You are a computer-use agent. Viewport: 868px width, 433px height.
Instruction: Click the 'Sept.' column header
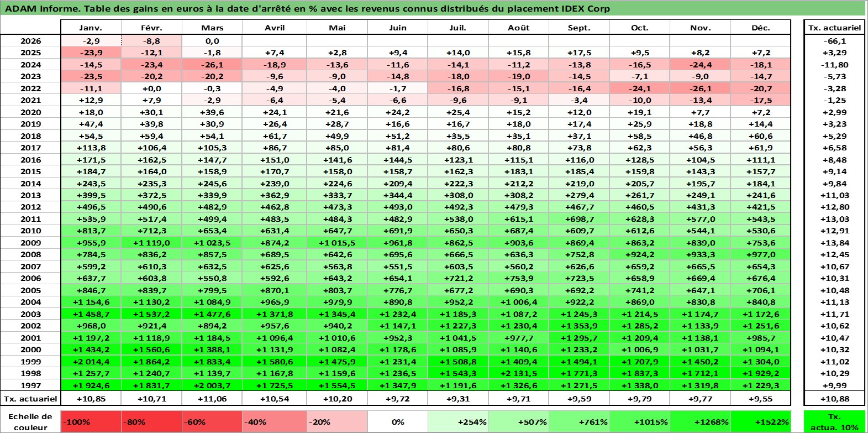coord(579,28)
